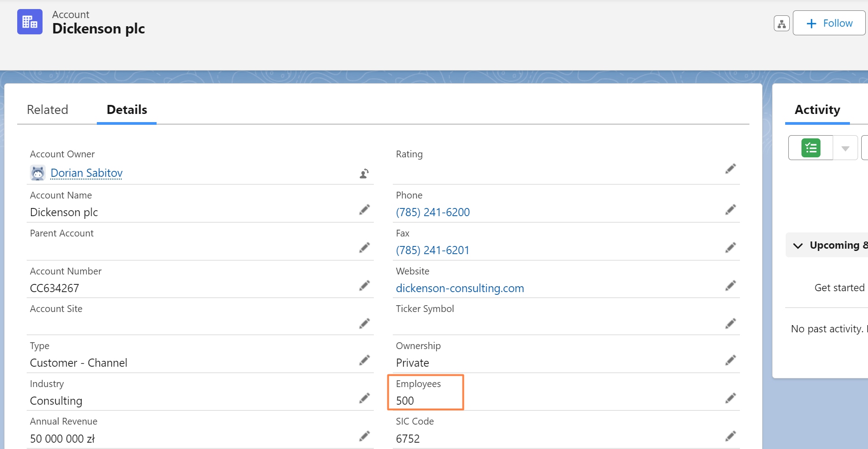The image size is (868, 449).
Task: Select the Details tab
Action: [127, 110]
